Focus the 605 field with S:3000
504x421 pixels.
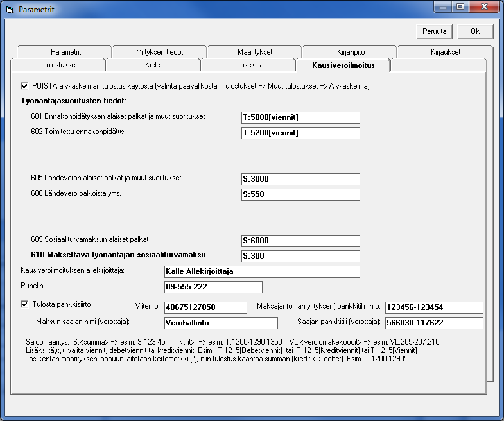[x=300, y=179]
